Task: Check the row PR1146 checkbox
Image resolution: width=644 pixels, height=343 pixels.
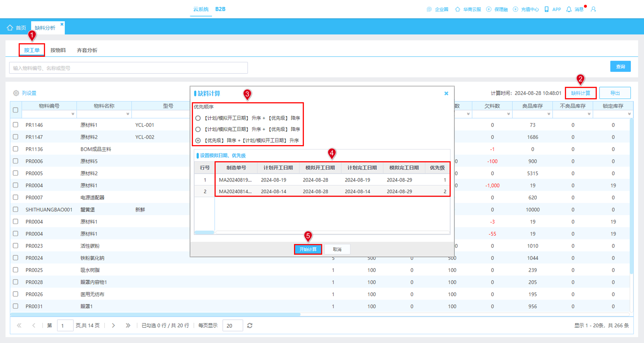Action: 16,125
